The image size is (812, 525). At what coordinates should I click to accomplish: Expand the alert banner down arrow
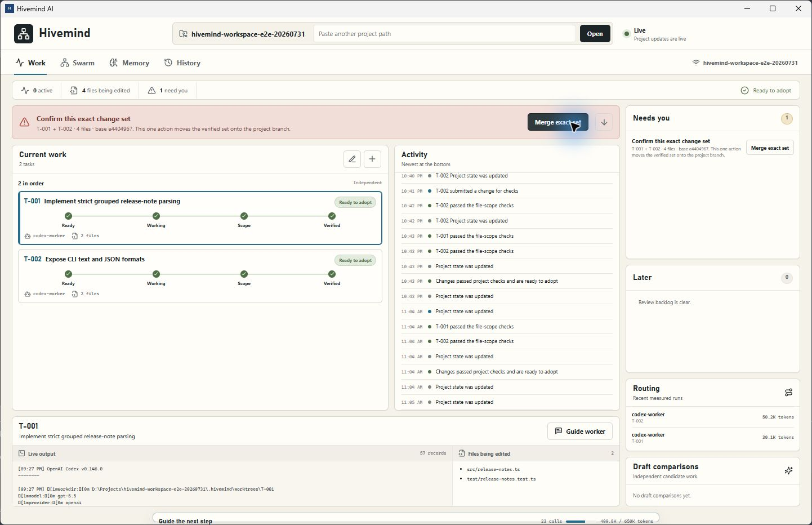click(x=604, y=122)
